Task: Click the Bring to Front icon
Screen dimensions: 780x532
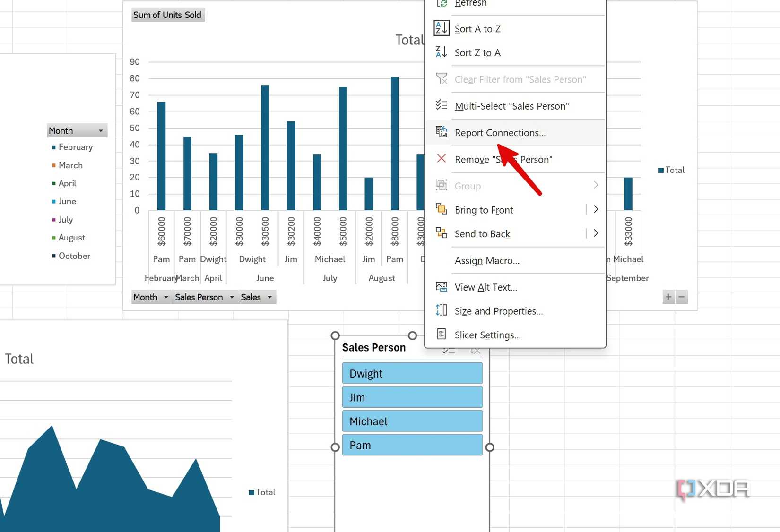Action: 441,209
